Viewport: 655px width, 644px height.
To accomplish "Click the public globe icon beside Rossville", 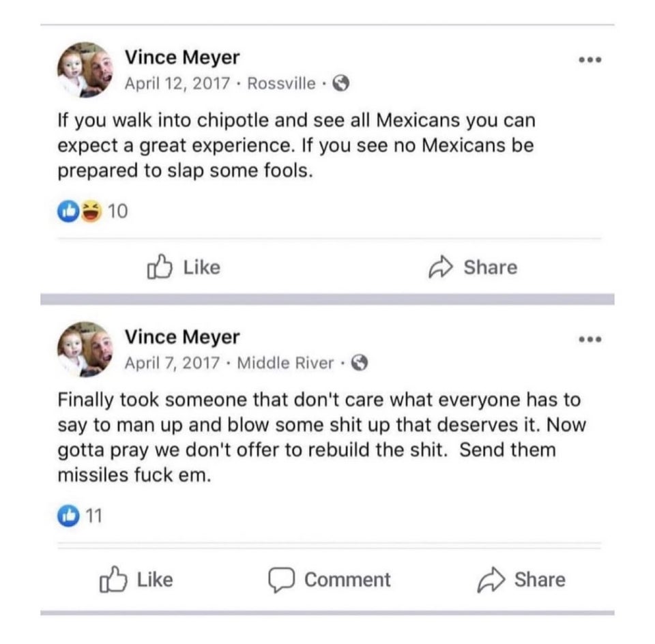I will pyautogui.click(x=341, y=84).
